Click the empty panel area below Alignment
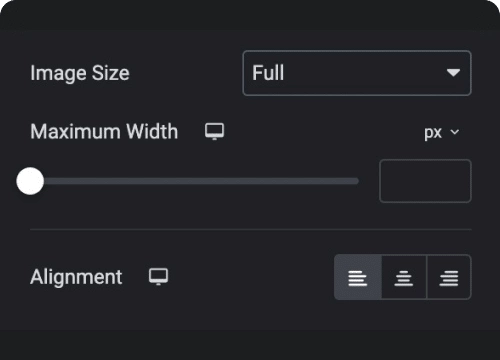 pyautogui.click(x=250, y=315)
